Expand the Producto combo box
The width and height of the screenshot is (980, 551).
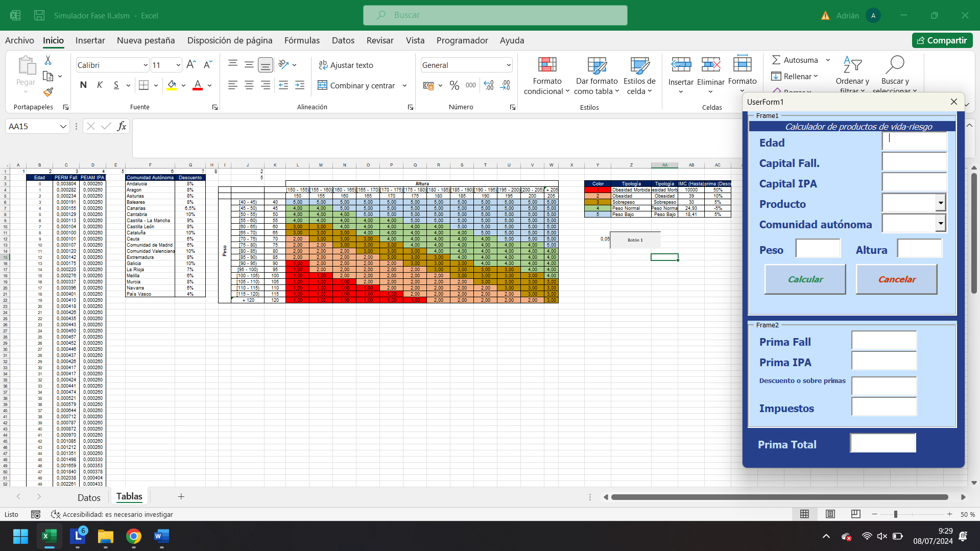[940, 203]
